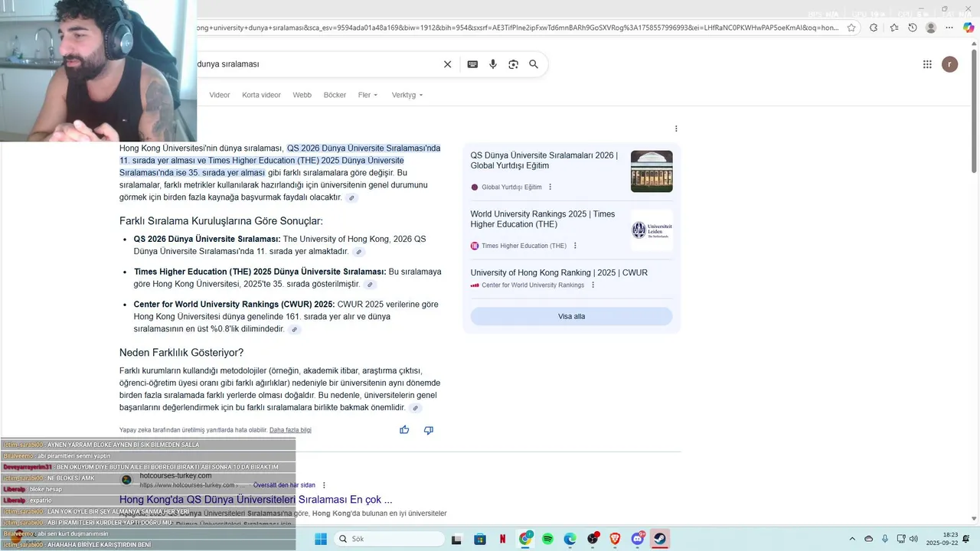Image resolution: width=980 pixels, height=551 pixels.
Task: Open 'QS Dünya Üniversite Sıralamaları 2026' source card
Action: (x=544, y=160)
